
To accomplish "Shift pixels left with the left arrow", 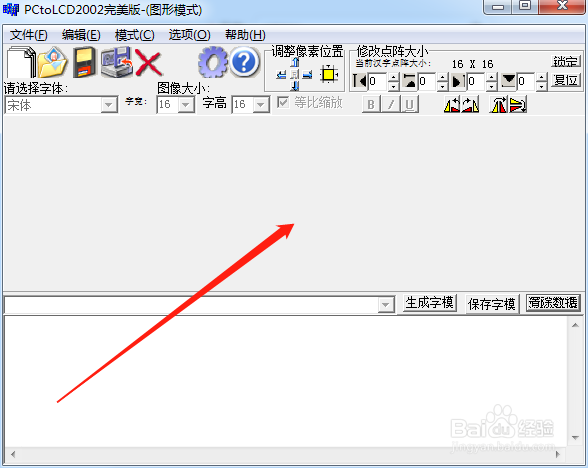I will pos(281,75).
